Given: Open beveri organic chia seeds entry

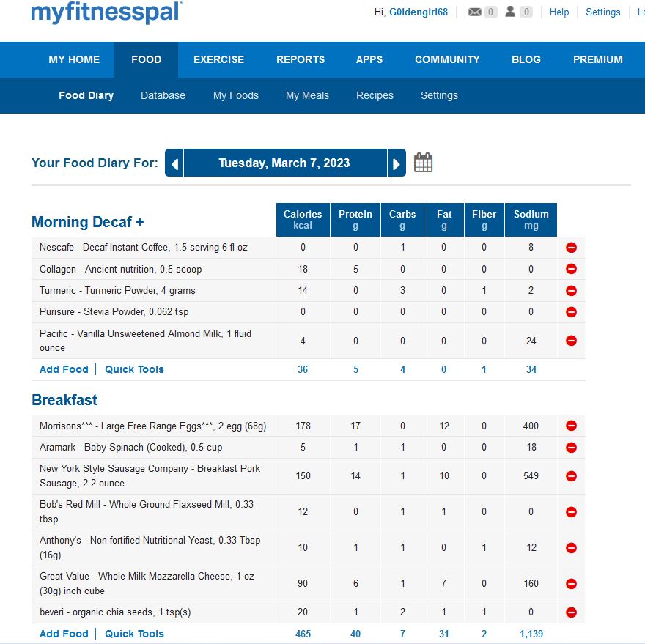Looking at the screenshot, I should point(115,612).
